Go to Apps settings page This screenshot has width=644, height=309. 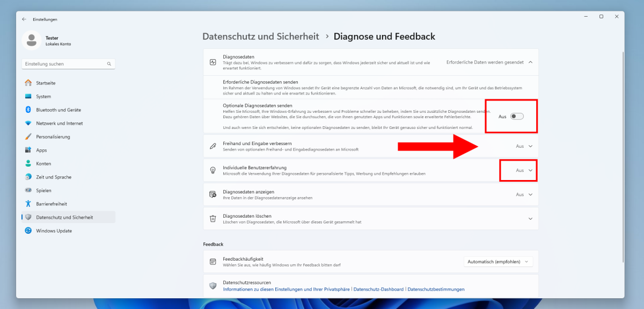(x=69, y=150)
